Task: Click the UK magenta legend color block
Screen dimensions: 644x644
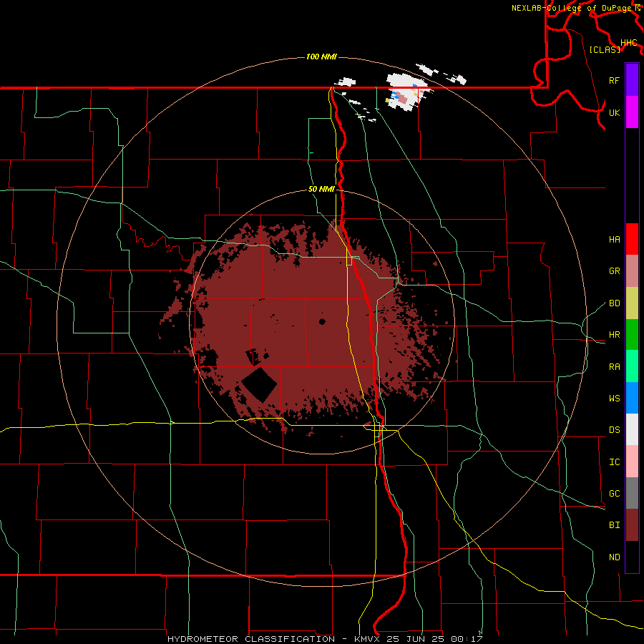Action: [x=632, y=112]
